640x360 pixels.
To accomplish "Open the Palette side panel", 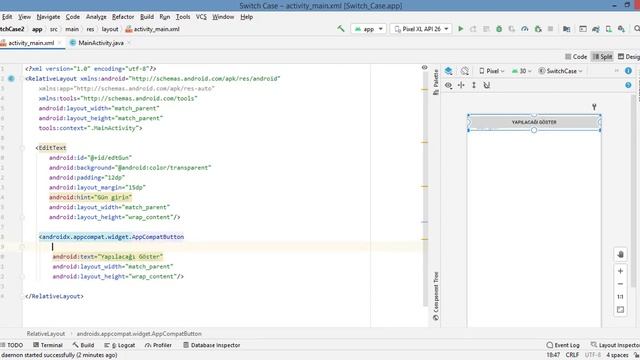I will click(x=436, y=82).
